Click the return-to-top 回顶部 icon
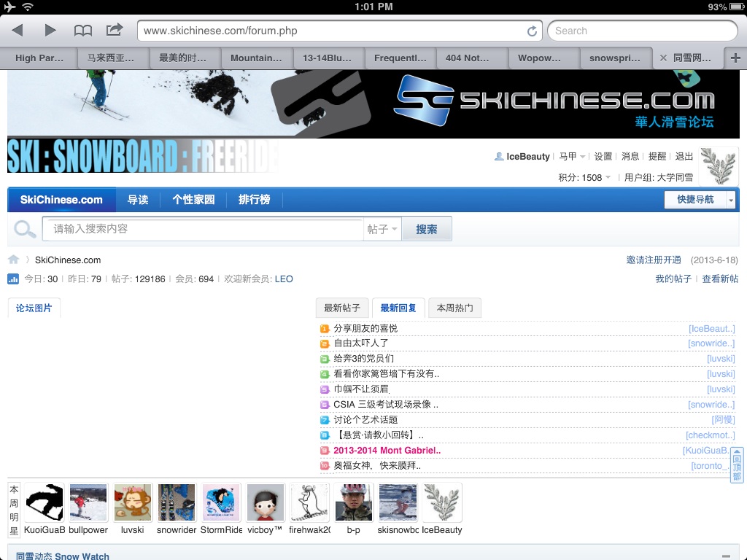Screen dimensions: 747x560 737,465
